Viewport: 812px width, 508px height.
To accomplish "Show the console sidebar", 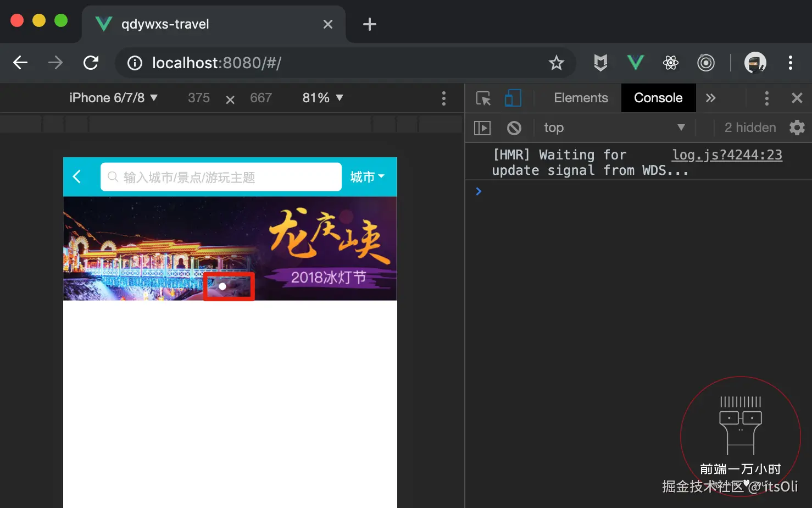I will (482, 128).
